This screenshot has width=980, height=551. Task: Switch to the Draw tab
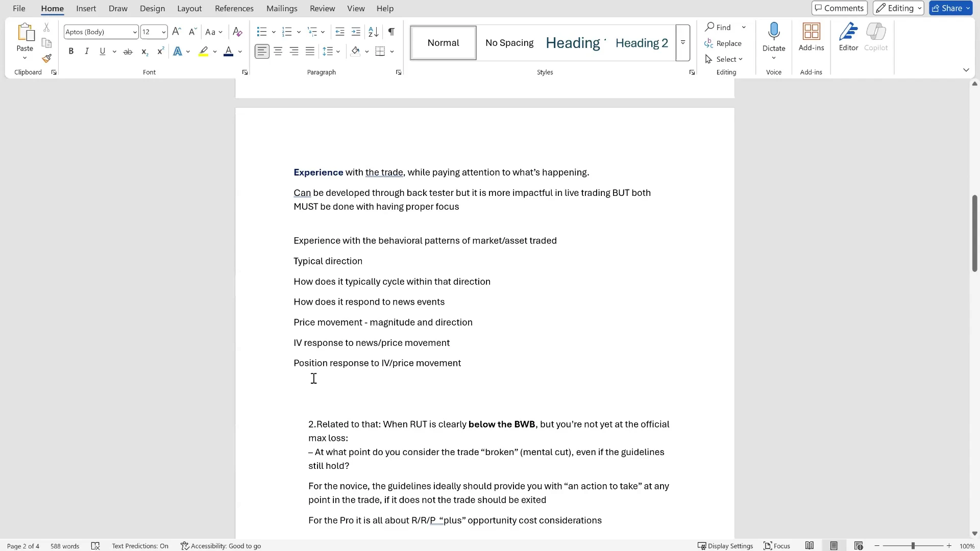click(x=118, y=9)
